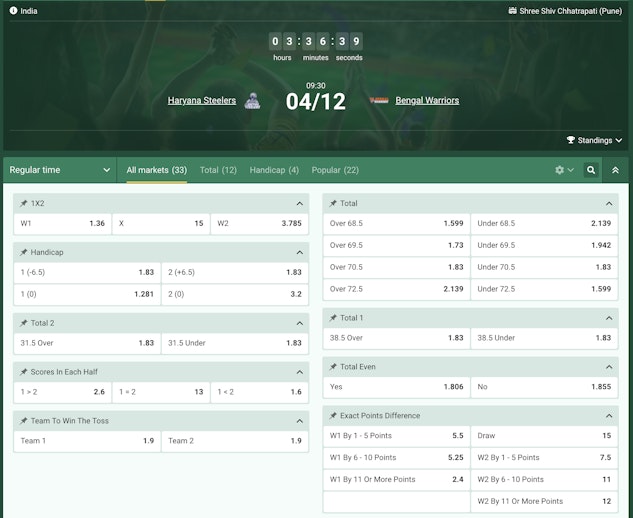Collapse the Total 2 market section
Viewport: 633px width, 518px height.
pyautogui.click(x=299, y=323)
